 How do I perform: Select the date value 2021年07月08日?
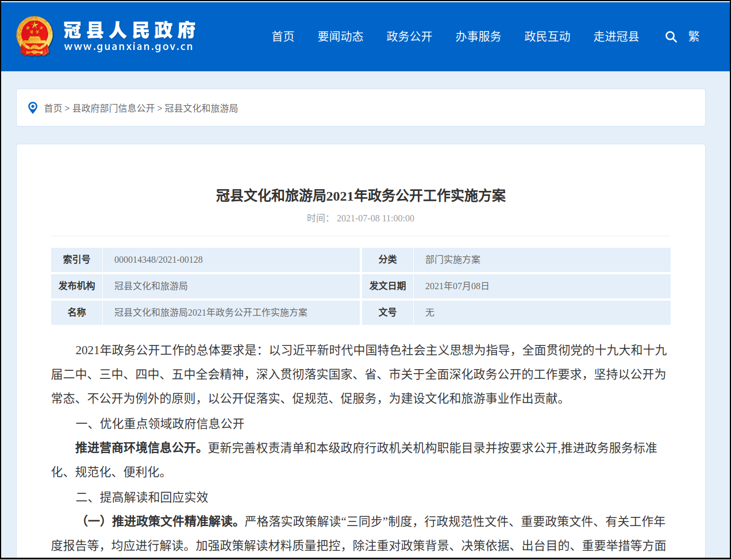pyautogui.click(x=457, y=286)
